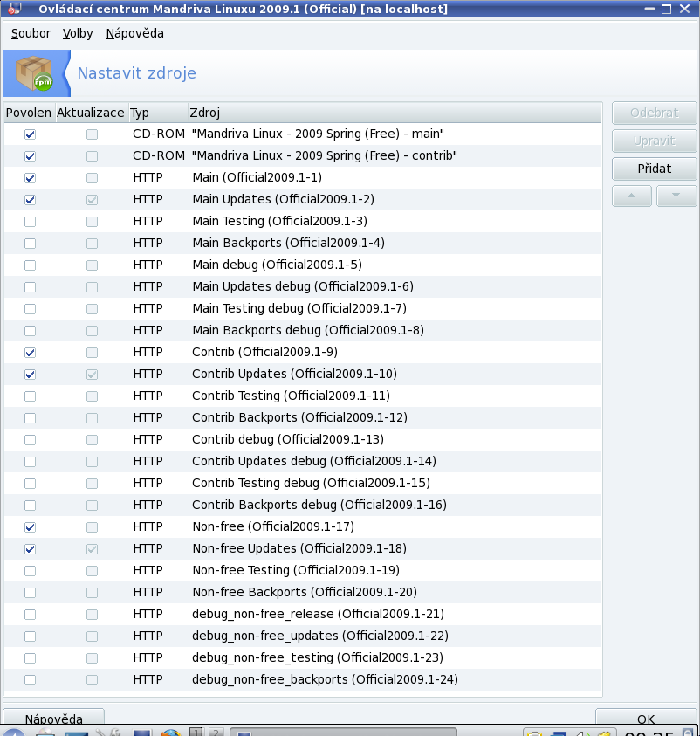Tick Aktualizace for Main Testing (Official2009.1-3)
Screen dimensions: 700x736
click(x=92, y=222)
